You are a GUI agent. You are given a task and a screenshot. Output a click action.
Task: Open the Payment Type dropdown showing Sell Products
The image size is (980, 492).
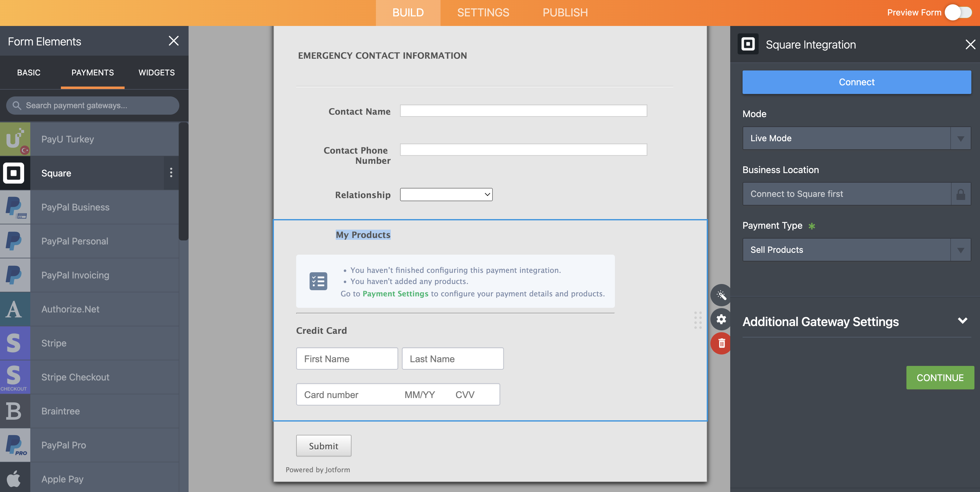tap(856, 250)
